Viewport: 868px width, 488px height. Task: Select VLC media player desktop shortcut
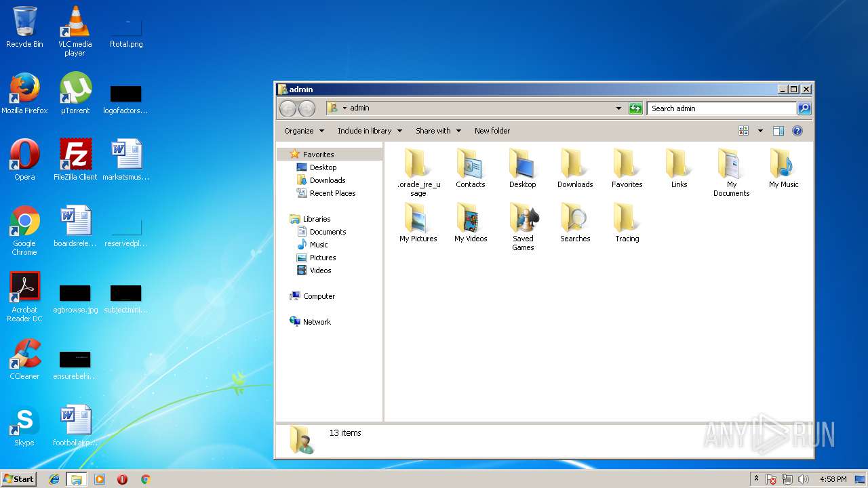(x=75, y=31)
